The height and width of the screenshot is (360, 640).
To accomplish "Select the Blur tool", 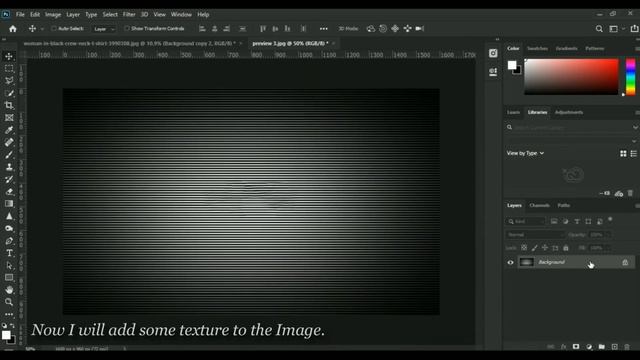I will pos(9,216).
